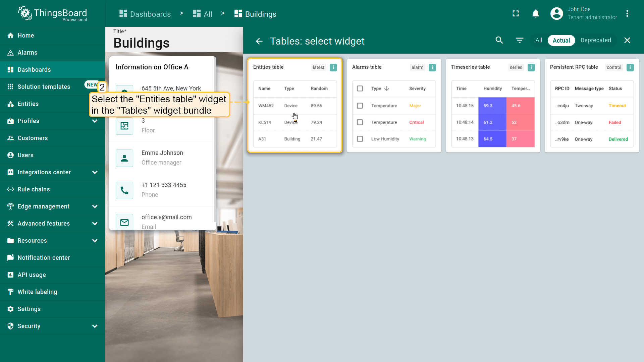The image size is (644, 362).
Task: Click the back arrow next to Tables
Action: (x=259, y=41)
